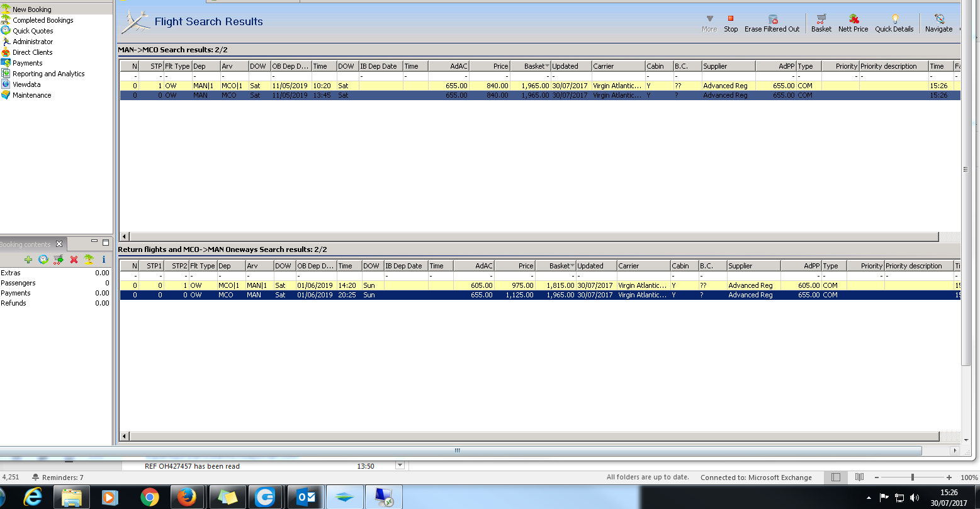Select Quick Quotes in the sidebar

[33, 31]
